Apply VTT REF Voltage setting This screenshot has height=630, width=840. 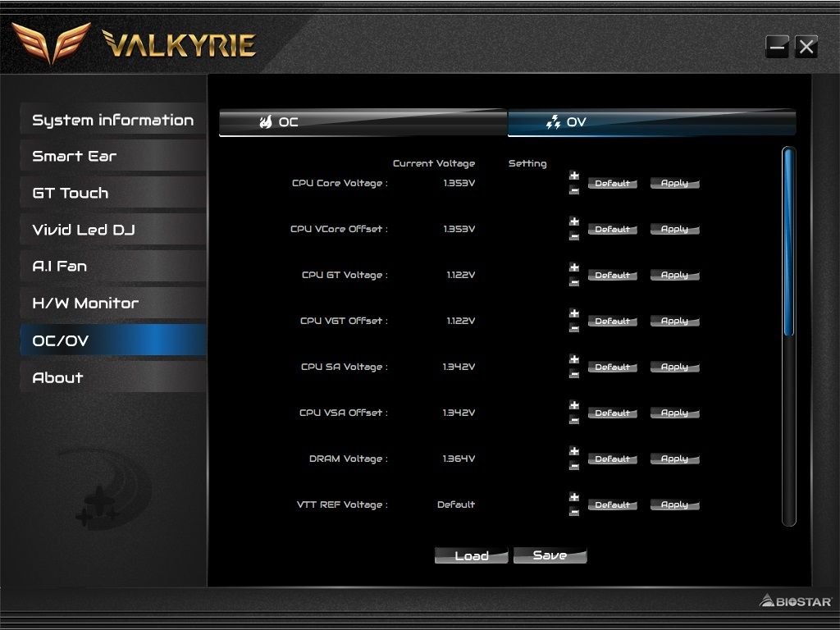674,504
